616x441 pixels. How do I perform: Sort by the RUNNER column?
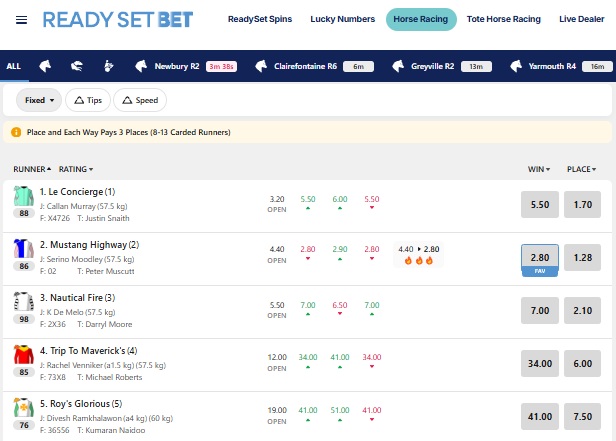pos(32,169)
